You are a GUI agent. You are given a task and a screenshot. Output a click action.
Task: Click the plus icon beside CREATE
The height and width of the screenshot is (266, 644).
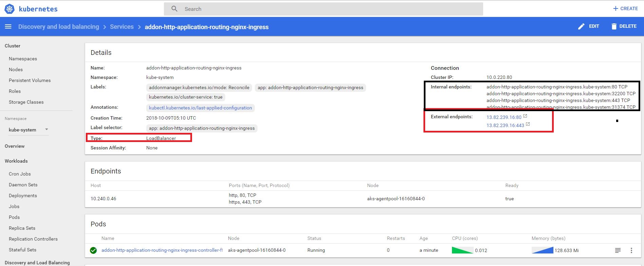tap(615, 8)
